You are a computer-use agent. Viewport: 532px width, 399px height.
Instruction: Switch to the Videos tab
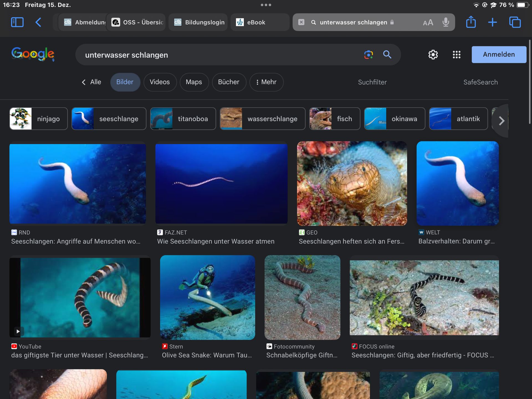[160, 82]
